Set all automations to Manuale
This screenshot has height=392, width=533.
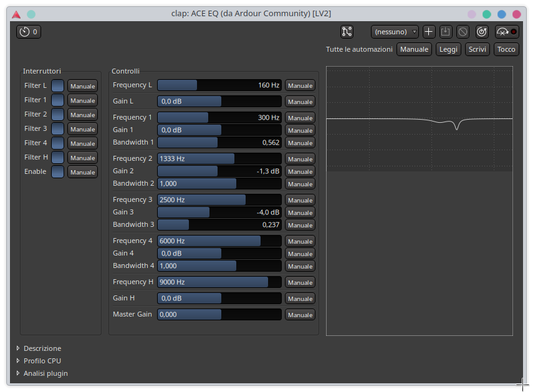click(414, 49)
